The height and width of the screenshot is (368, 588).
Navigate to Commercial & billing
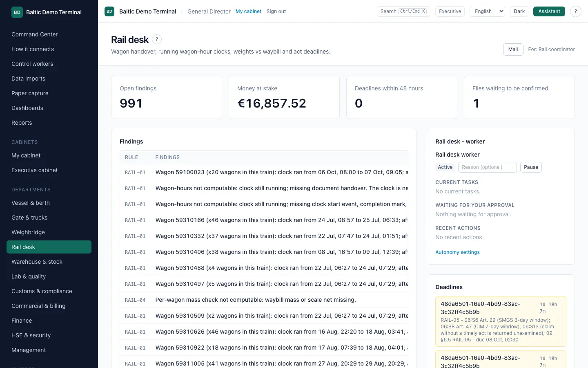tap(49, 306)
